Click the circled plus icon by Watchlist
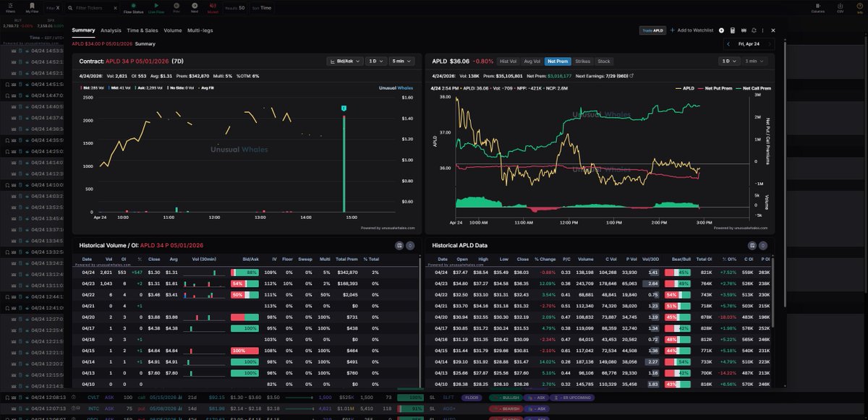Image resolution: width=868 pixels, height=420 pixels. point(721,30)
